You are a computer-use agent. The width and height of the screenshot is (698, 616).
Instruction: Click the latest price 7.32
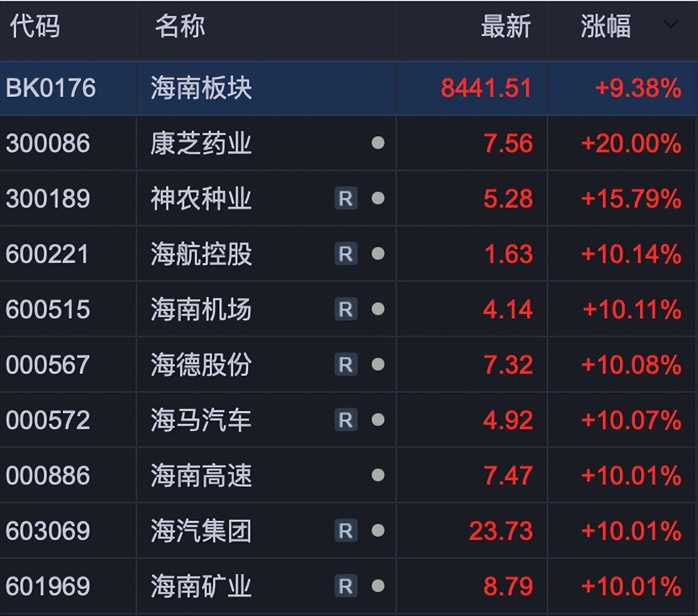pos(508,365)
